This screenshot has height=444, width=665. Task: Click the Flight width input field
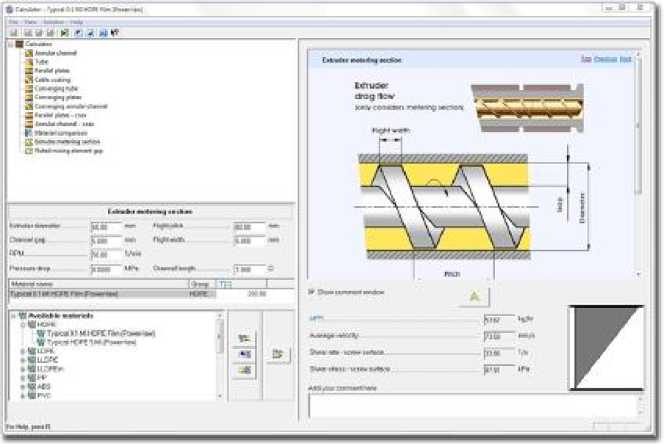coord(249,241)
